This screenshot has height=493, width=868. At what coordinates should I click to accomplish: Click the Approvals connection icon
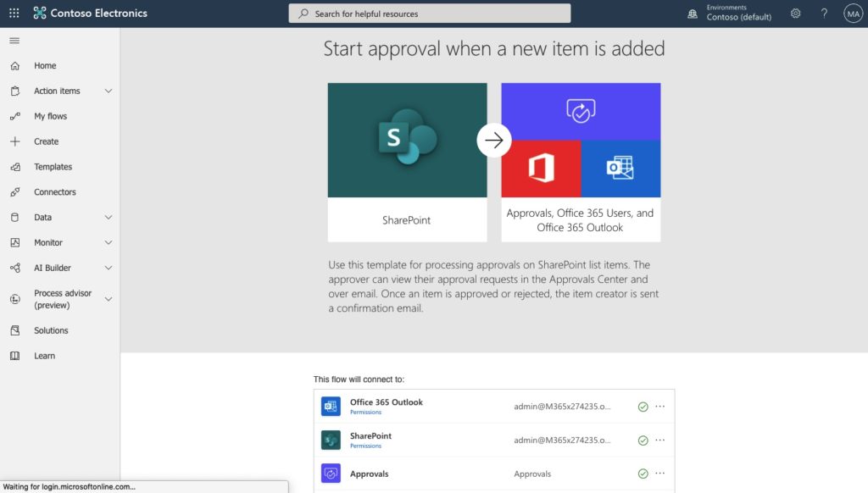tap(331, 473)
